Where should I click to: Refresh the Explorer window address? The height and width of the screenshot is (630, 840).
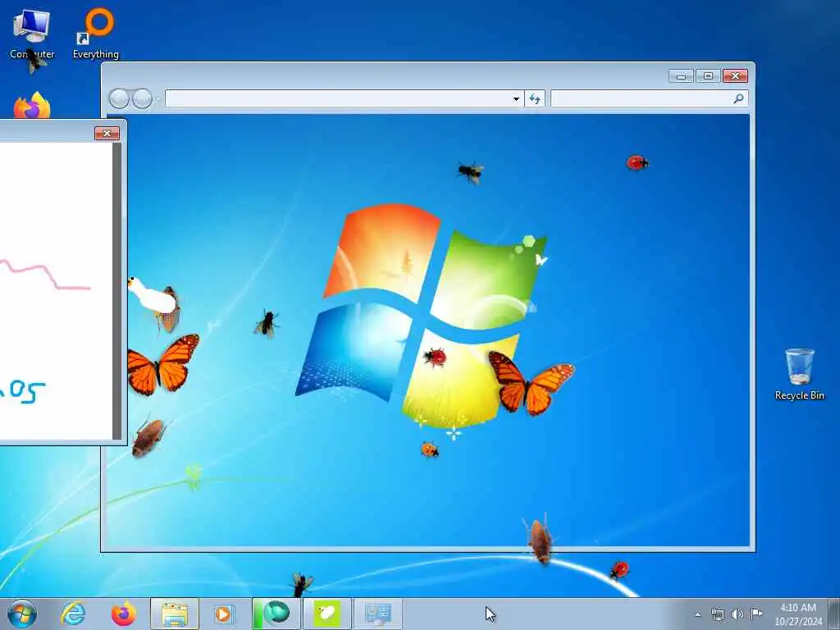(x=535, y=98)
